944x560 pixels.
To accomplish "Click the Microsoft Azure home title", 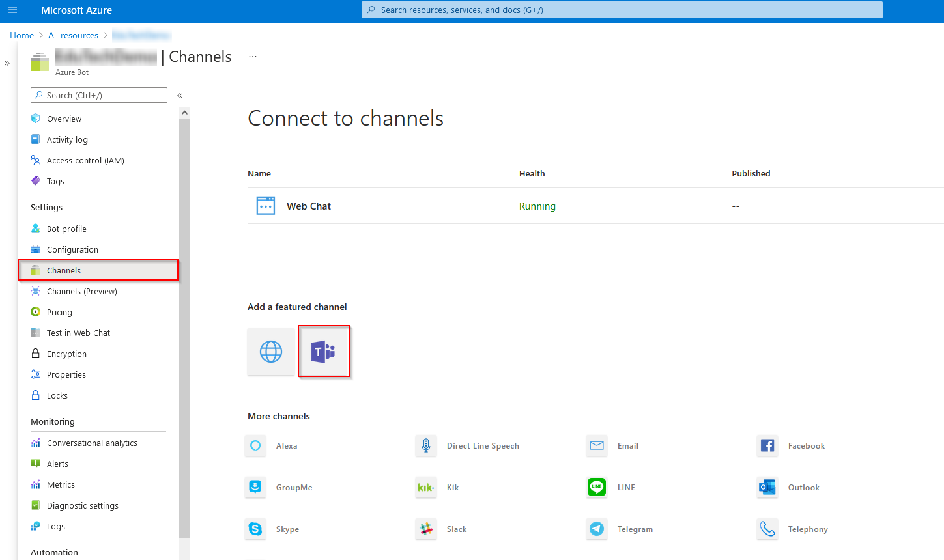I will click(x=76, y=10).
